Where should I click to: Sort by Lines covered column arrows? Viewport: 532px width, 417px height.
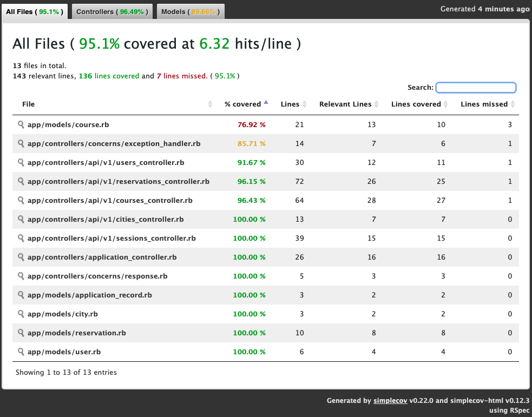(x=445, y=104)
